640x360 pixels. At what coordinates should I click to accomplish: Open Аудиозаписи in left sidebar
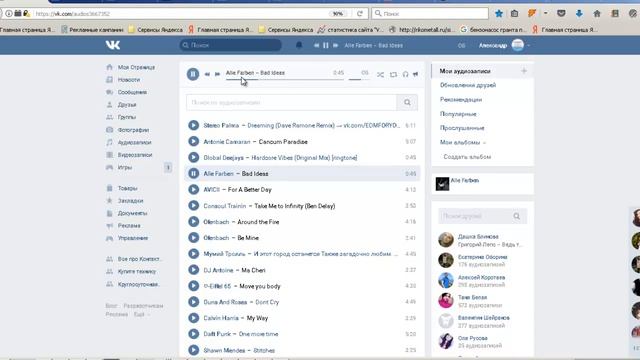point(134,142)
